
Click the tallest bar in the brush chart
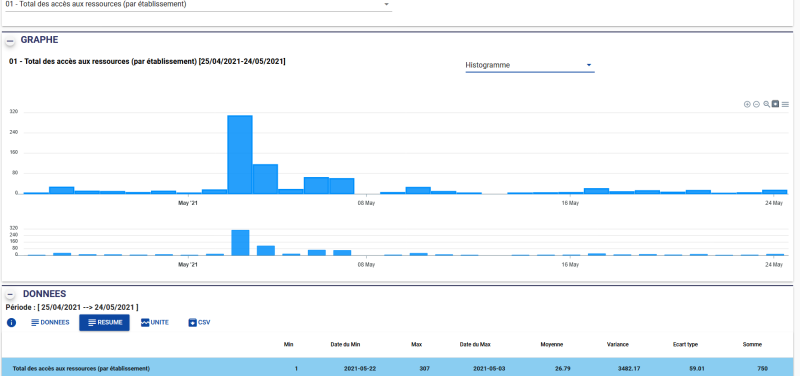pos(240,243)
